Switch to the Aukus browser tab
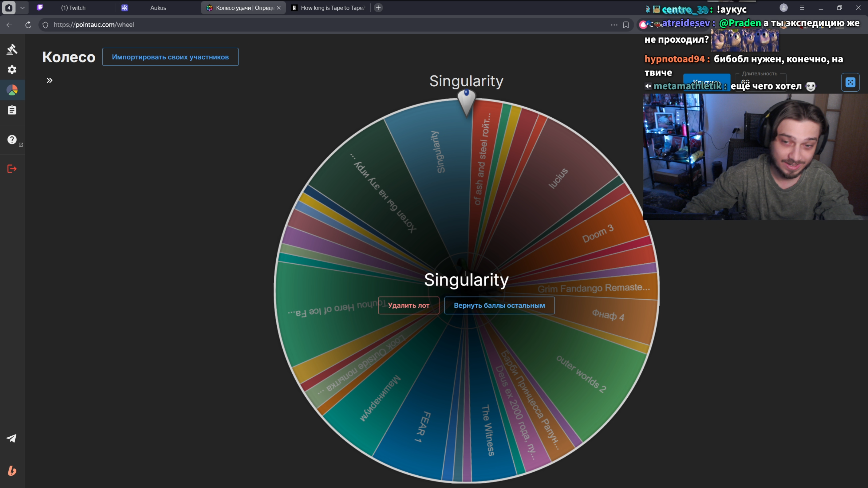868x488 pixels. (158, 8)
